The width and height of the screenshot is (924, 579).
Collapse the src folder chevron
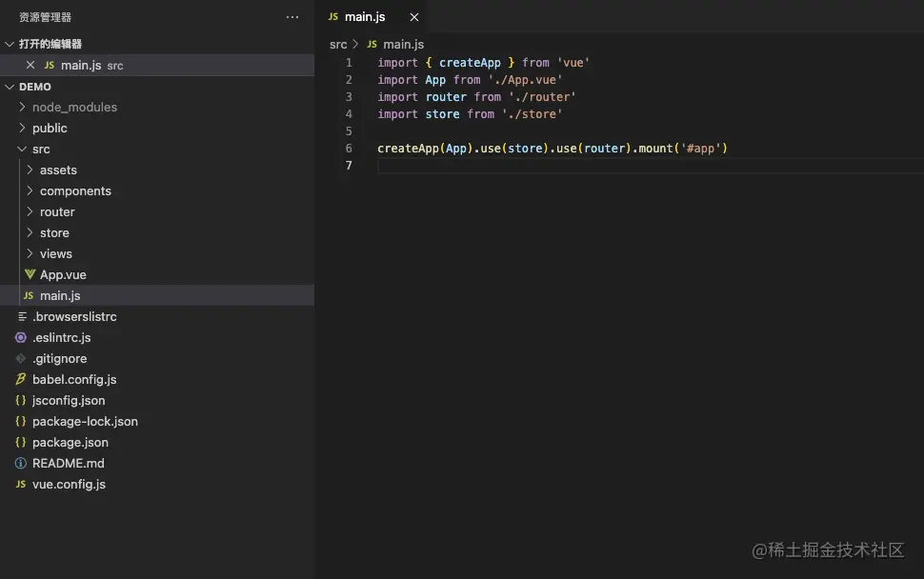[22, 149]
